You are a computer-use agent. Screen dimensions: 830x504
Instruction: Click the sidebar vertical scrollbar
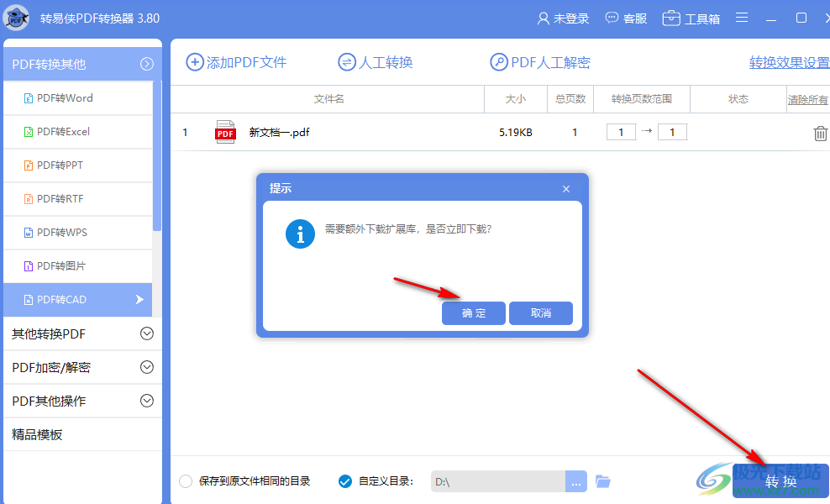[x=157, y=155]
